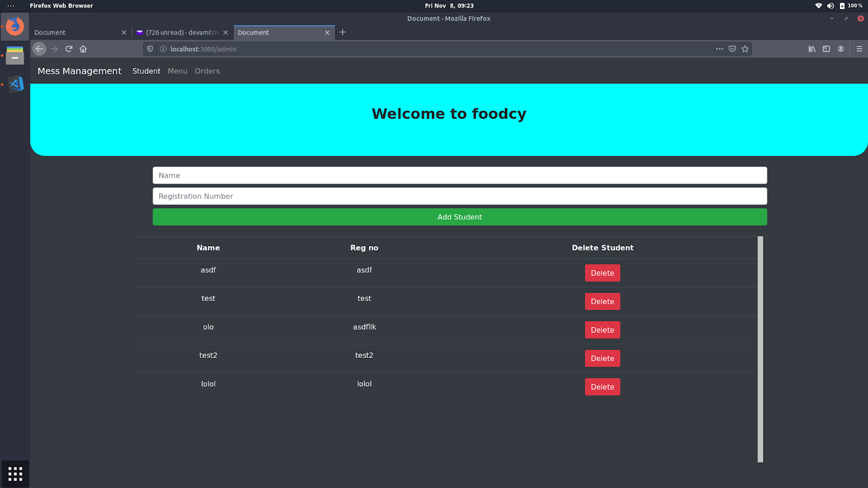Delete the student named test
Viewport: 868px width, 488px height.
click(602, 301)
